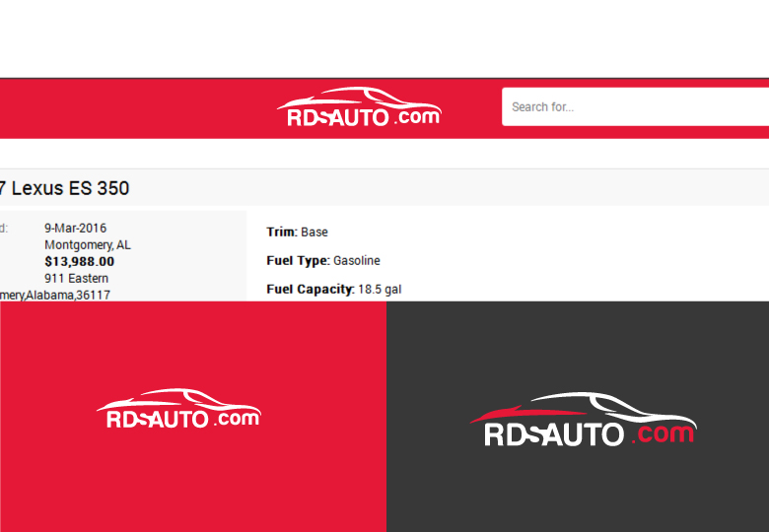Select the date text 9-Mar-2016

tap(75, 229)
